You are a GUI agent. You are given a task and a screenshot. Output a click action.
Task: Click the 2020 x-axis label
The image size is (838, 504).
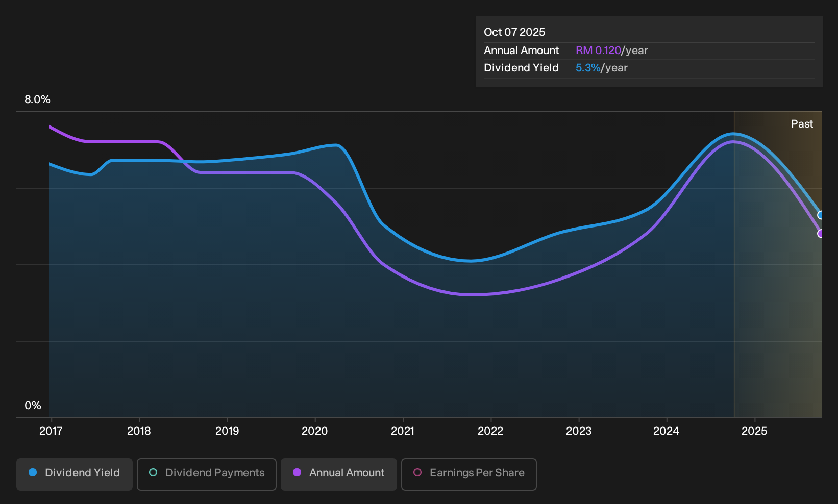click(x=315, y=431)
